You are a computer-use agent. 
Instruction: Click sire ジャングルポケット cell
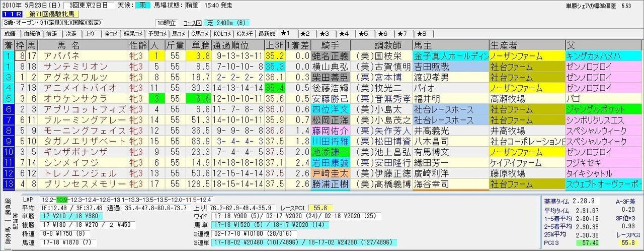[603, 109]
